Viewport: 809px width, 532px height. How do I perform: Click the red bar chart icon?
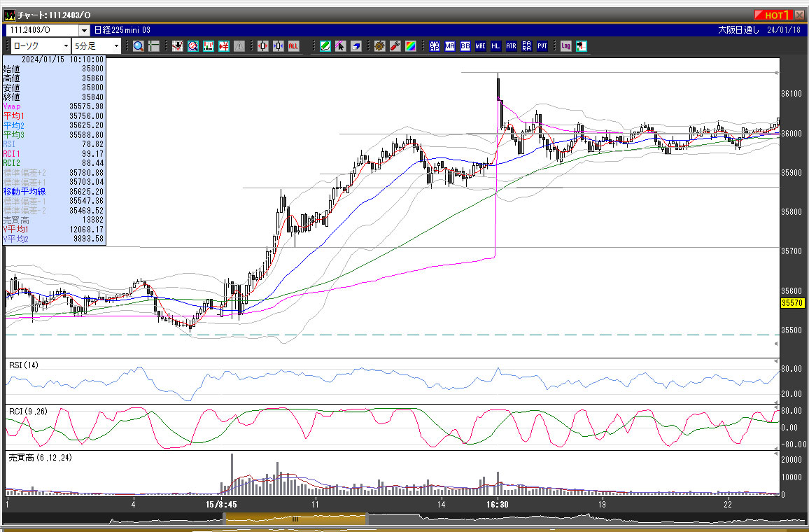pos(209,46)
